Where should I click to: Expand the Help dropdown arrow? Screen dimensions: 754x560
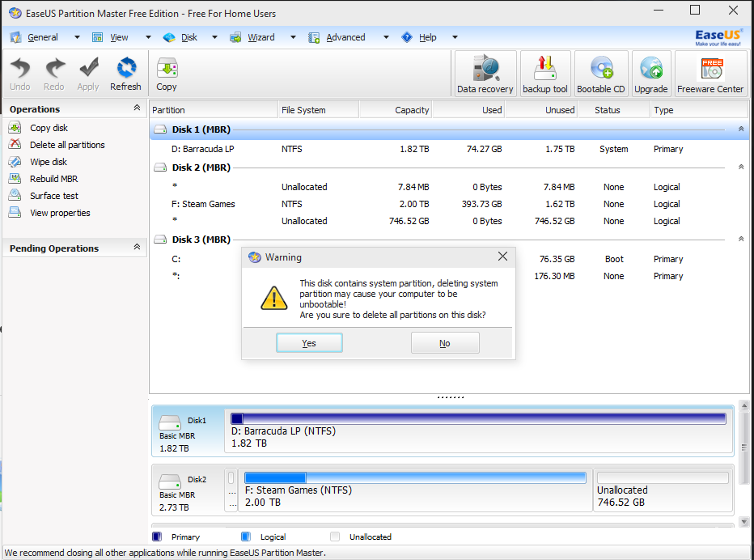click(455, 37)
